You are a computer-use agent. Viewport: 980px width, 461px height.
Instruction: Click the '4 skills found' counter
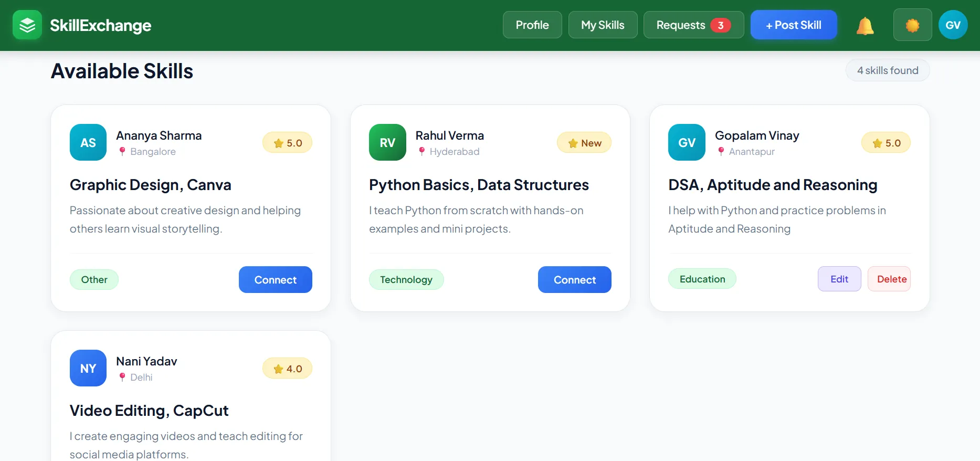pos(888,70)
